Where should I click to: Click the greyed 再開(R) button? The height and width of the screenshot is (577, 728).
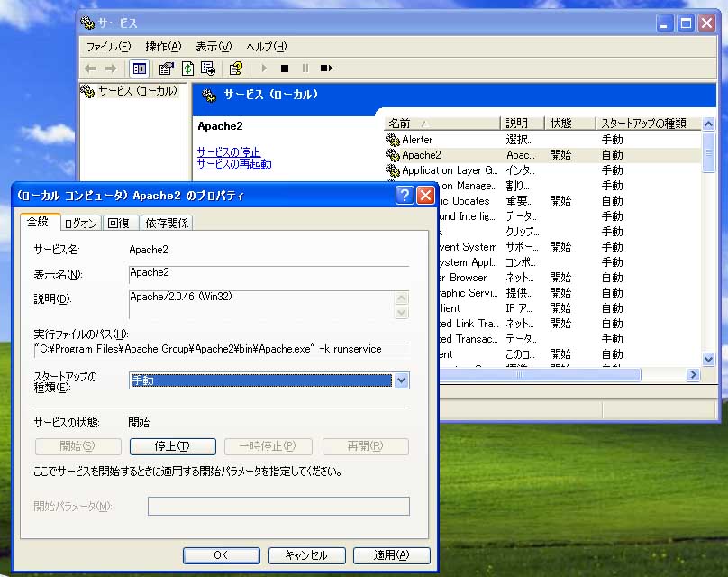pyautogui.click(x=366, y=446)
